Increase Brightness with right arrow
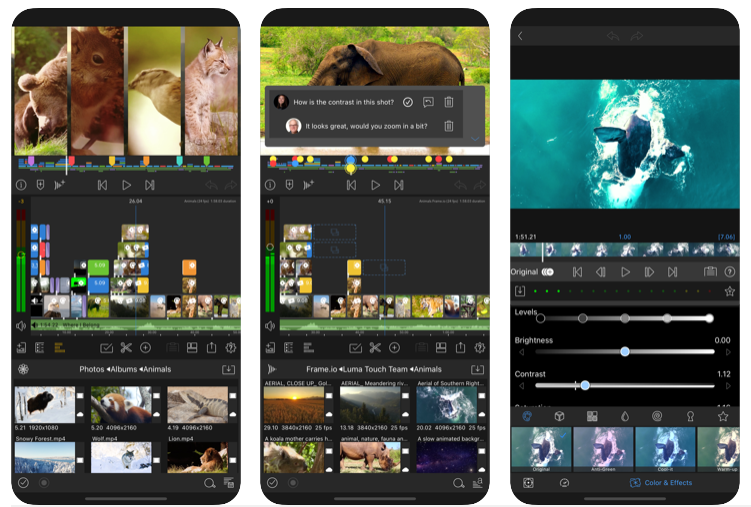Screen dimensions: 751x507 tap(728, 352)
